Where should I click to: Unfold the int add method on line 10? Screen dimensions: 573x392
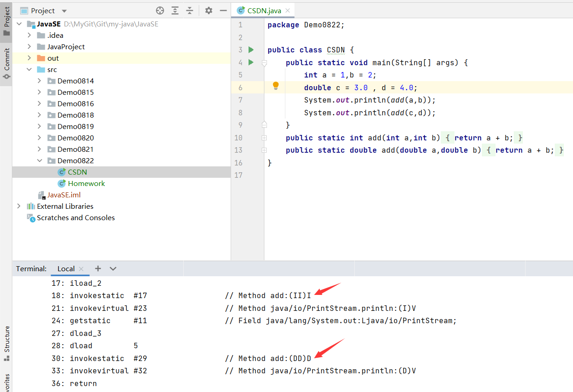click(x=264, y=138)
